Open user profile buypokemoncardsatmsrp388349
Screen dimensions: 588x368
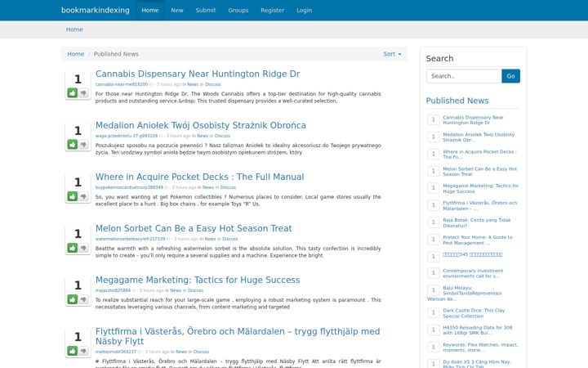(129, 187)
